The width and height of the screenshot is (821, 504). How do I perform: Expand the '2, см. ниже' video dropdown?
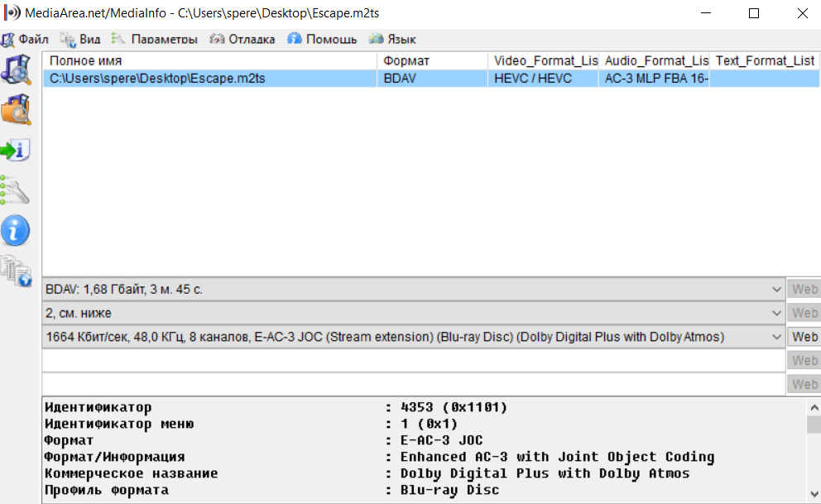coord(775,314)
